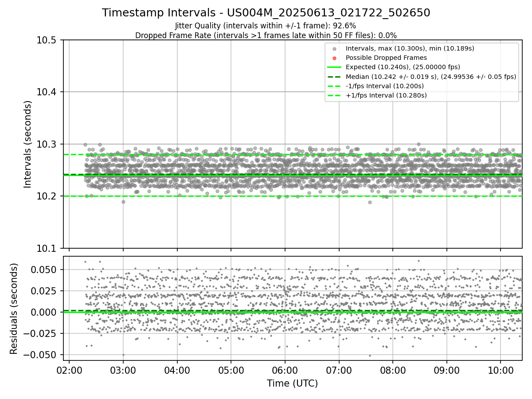Click the 07:00 time tick label

(339, 371)
